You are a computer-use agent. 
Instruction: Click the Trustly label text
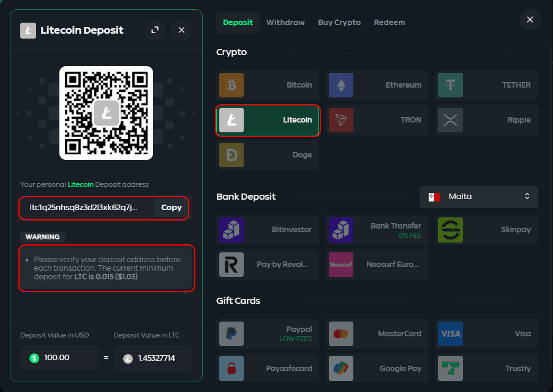click(x=517, y=368)
